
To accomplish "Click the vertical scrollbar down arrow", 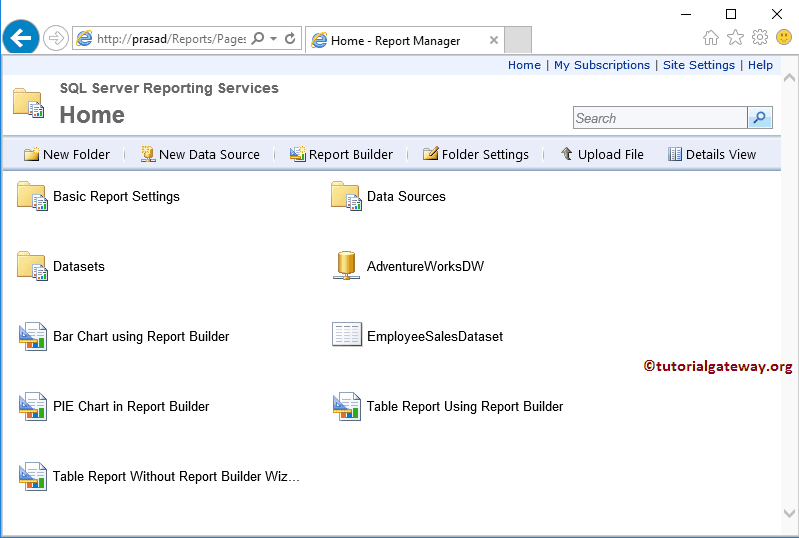I will click(x=789, y=513).
